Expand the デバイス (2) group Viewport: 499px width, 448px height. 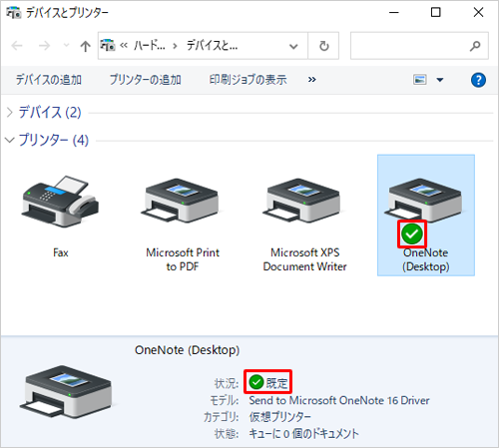tap(10, 113)
